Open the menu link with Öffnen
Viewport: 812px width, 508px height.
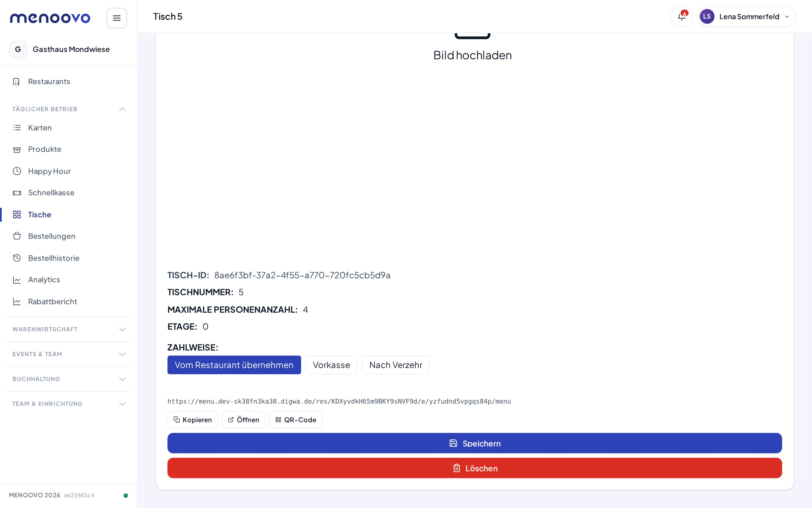click(243, 420)
